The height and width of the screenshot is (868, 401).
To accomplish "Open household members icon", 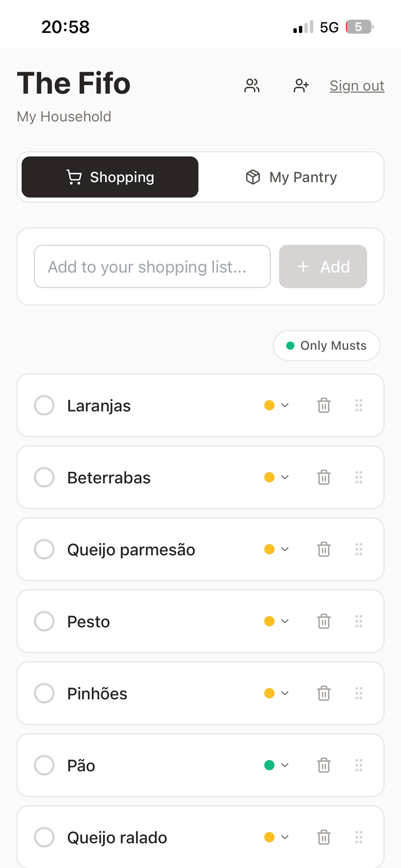I will pyautogui.click(x=252, y=85).
